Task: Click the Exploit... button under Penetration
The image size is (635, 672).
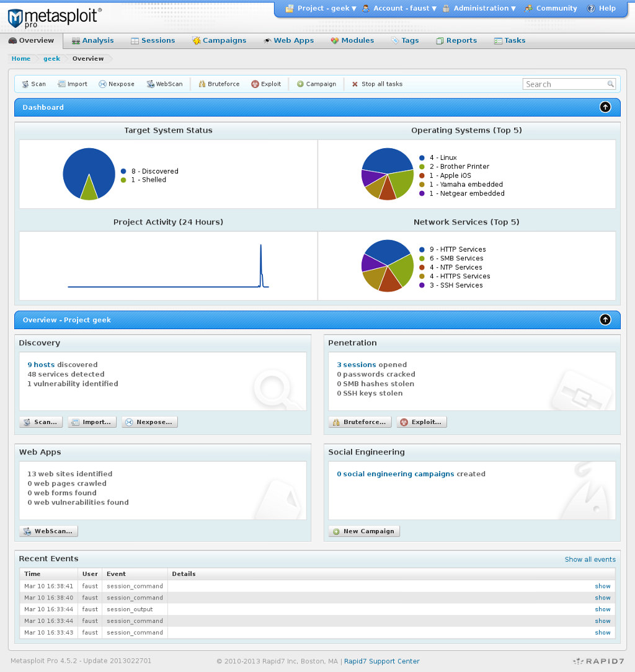Action: click(422, 422)
